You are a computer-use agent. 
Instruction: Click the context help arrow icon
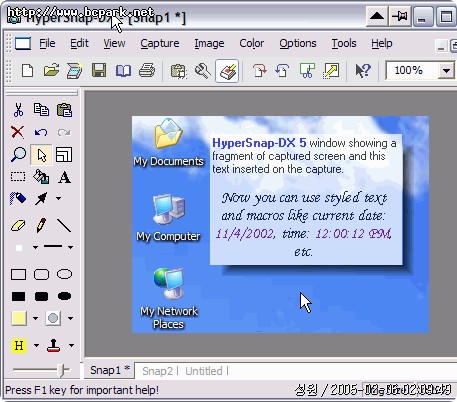click(x=363, y=71)
